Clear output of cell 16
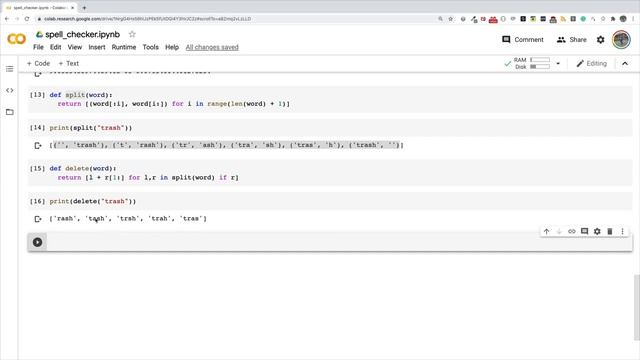The image size is (640, 360). tap(38, 219)
